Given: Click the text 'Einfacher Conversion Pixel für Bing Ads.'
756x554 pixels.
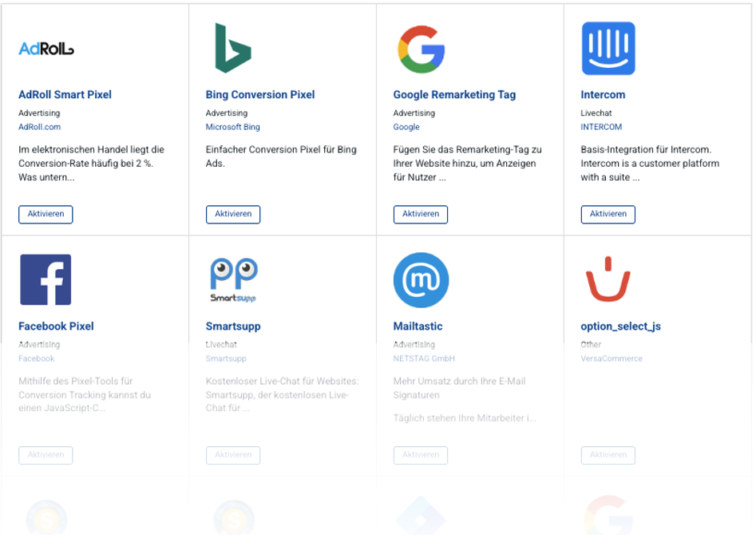Looking at the screenshot, I should 282,156.
